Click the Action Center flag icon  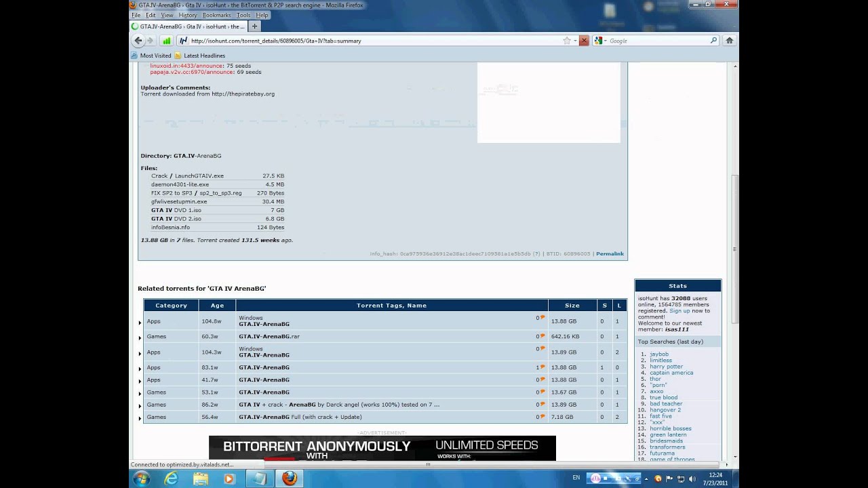coord(669,479)
